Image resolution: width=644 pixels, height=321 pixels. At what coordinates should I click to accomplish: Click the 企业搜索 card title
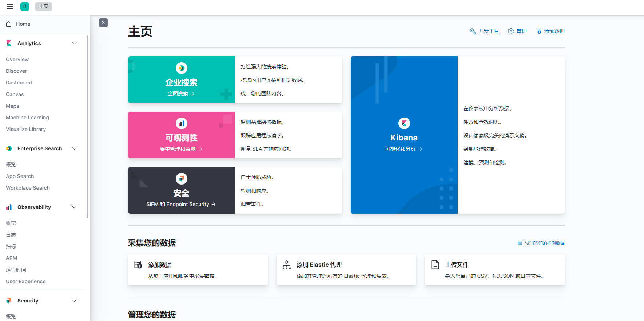[181, 83]
